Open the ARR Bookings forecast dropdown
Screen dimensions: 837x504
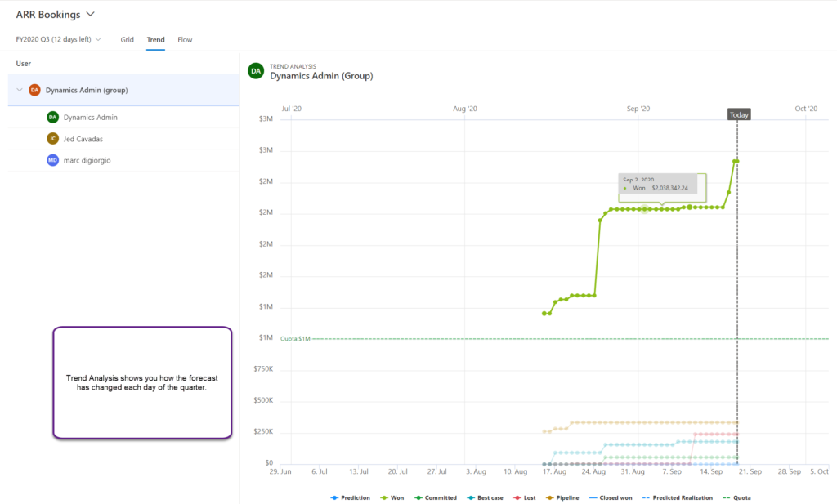tap(56, 15)
